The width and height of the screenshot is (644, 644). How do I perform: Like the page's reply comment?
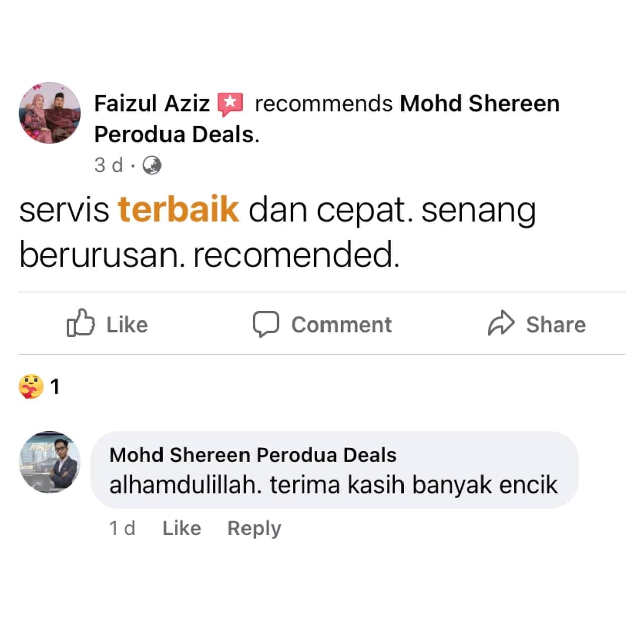pyautogui.click(x=182, y=528)
